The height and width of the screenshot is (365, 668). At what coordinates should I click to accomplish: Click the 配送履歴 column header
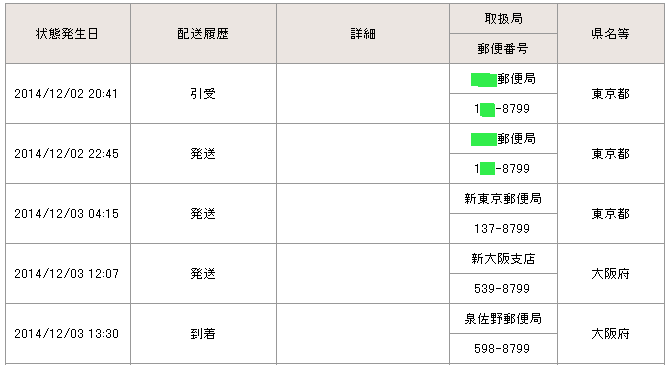[x=203, y=34]
